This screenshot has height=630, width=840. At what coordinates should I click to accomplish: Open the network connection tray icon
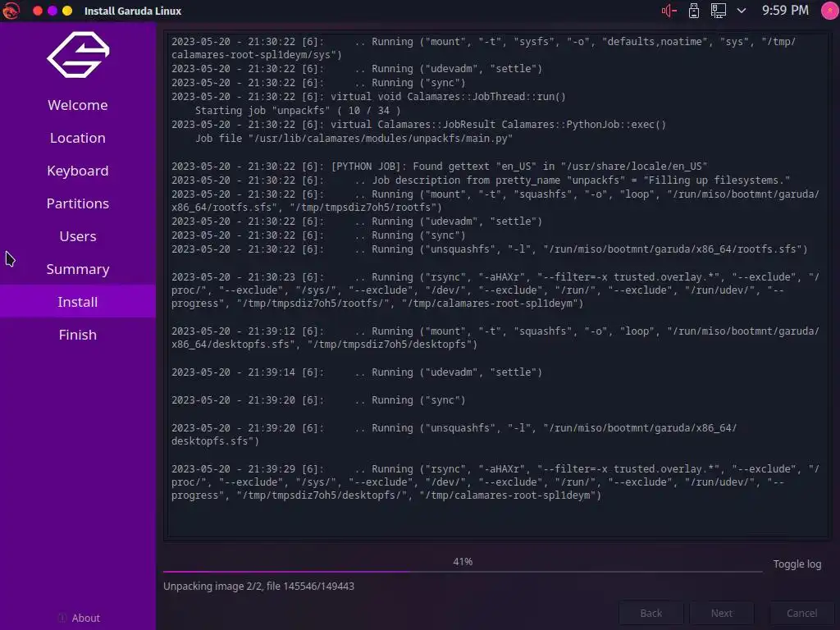(x=718, y=11)
